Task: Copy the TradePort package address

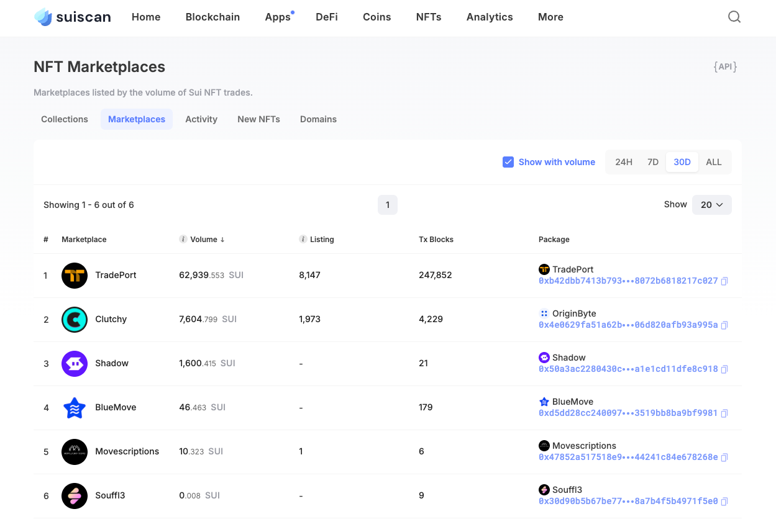Action: coord(724,281)
